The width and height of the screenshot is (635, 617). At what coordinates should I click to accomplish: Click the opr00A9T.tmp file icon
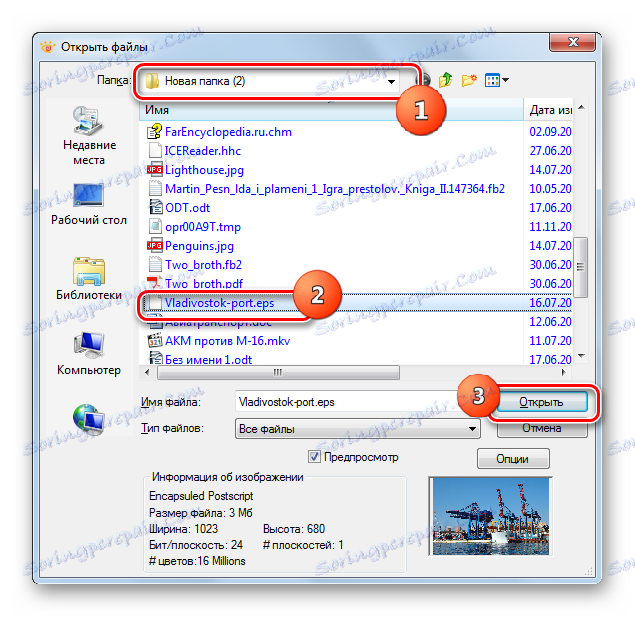(155, 227)
